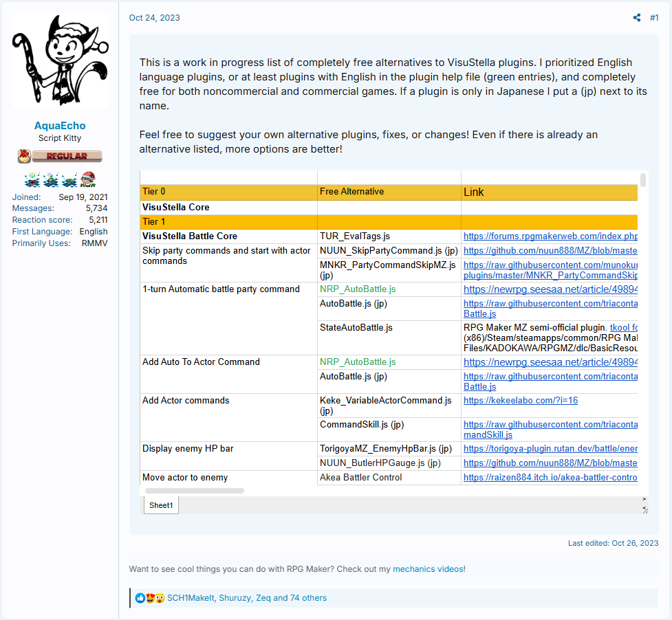Click the first snowy award badge
This screenshot has width=672, height=620.
(32, 180)
